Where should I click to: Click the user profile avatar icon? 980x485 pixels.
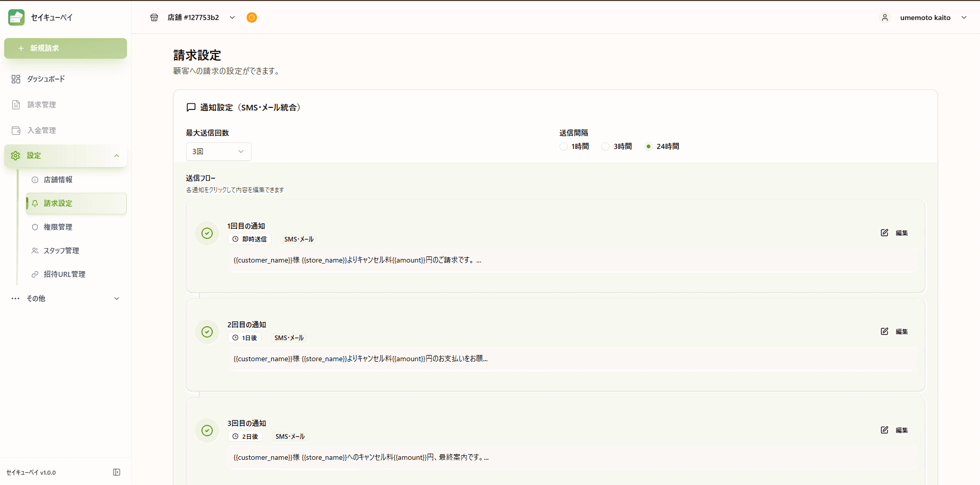(885, 17)
